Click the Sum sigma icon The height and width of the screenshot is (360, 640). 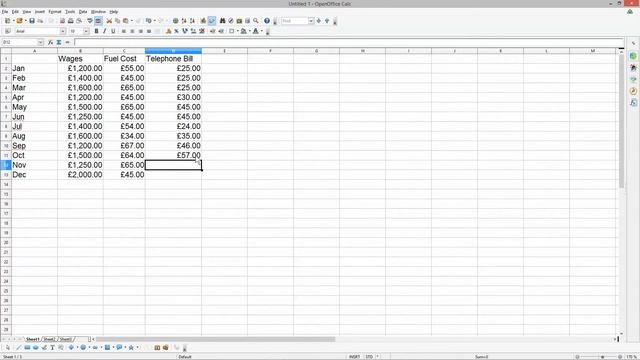coord(59,42)
